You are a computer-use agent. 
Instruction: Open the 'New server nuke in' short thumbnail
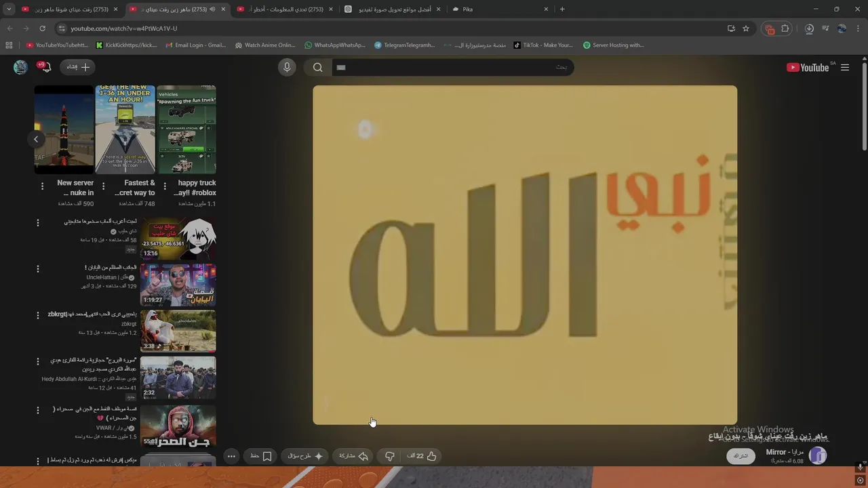[64, 129]
